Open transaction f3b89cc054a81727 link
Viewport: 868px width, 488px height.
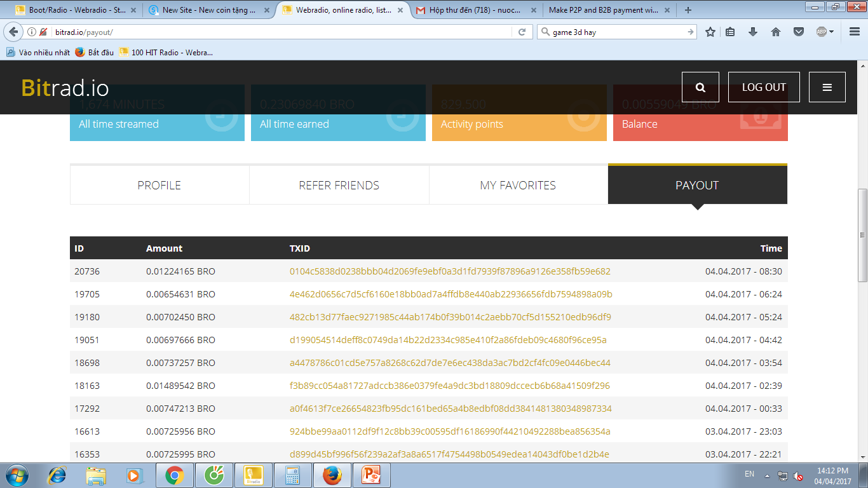[450, 386]
